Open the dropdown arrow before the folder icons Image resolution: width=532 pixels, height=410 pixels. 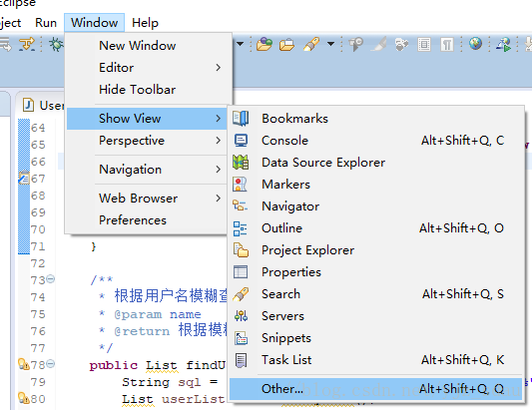tap(240, 44)
